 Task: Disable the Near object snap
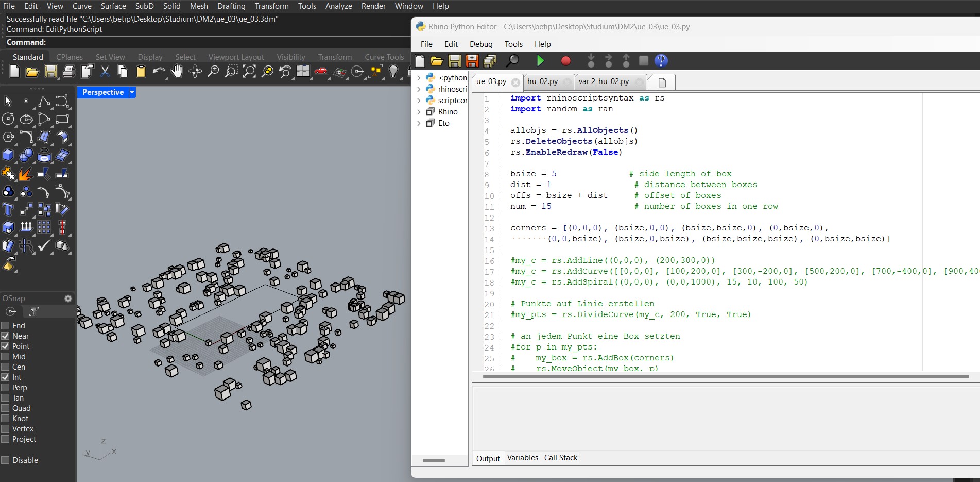(5, 336)
